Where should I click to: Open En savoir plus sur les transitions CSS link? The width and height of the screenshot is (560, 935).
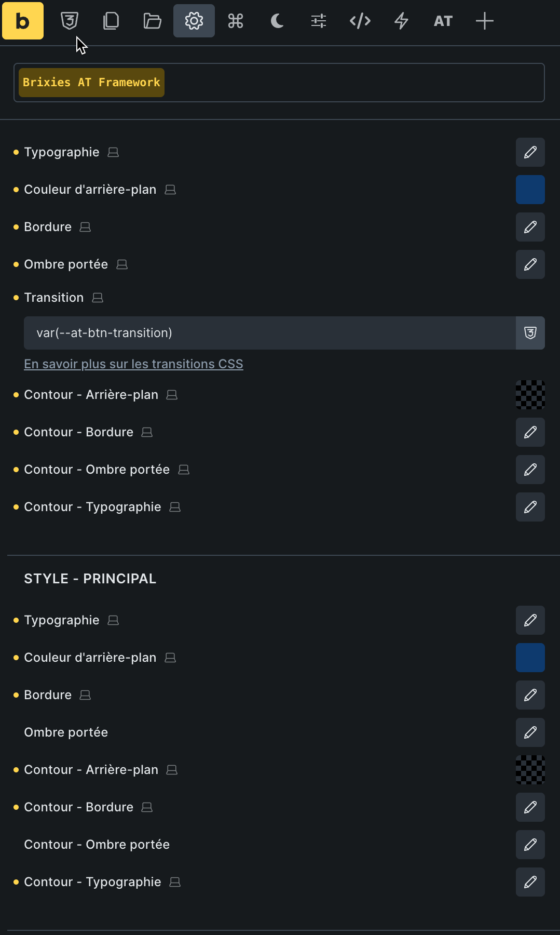coord(133,364)
